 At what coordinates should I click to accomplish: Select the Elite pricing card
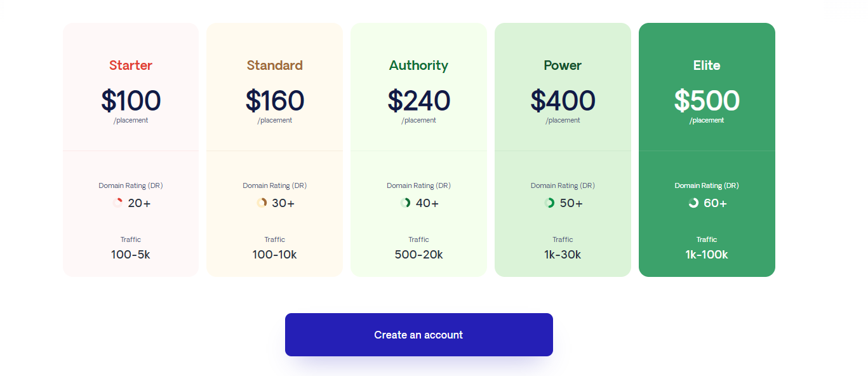(706, 149)
